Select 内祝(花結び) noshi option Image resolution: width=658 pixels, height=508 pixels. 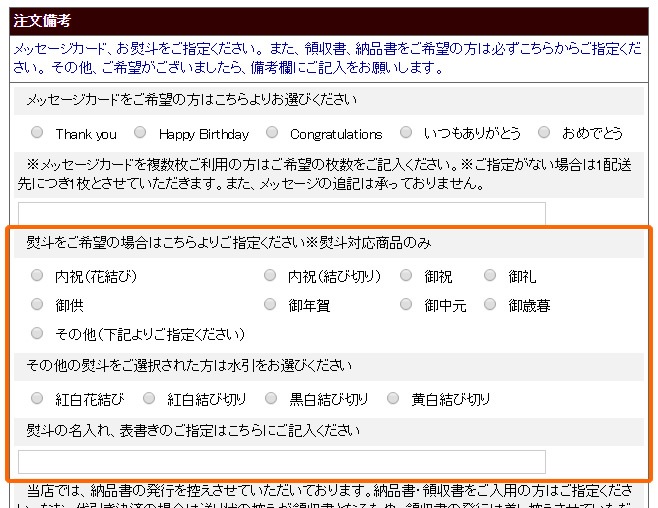[x=37, y=275]
